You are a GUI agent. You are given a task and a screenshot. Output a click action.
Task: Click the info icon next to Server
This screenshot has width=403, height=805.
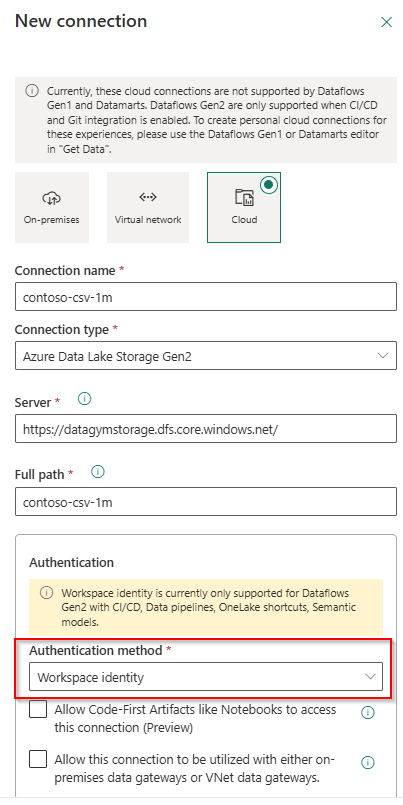(85, 399)
